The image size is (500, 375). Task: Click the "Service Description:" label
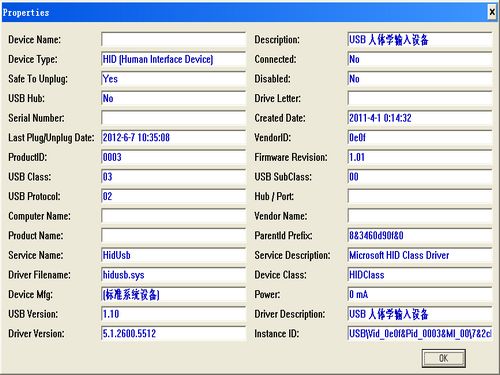292,255
